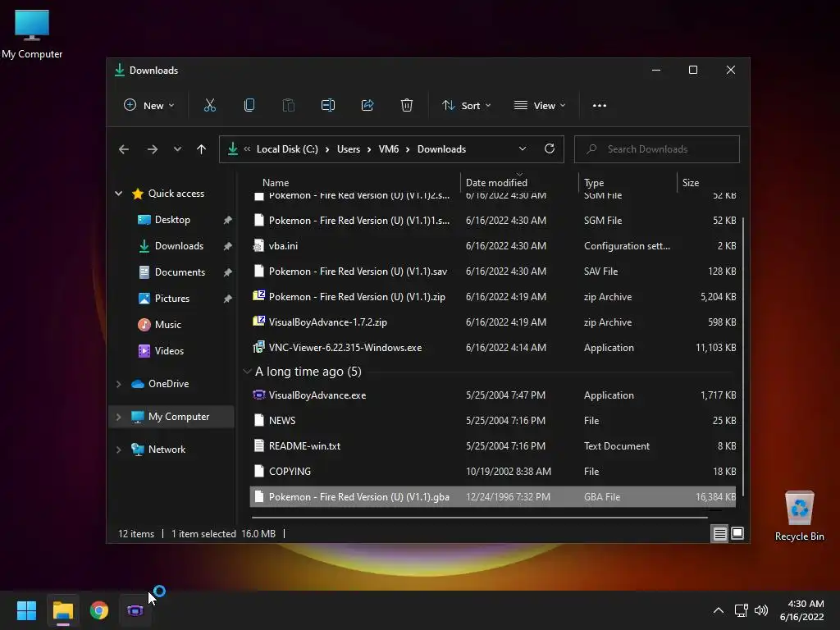Expand address bar history dropdown

[523, 149]
